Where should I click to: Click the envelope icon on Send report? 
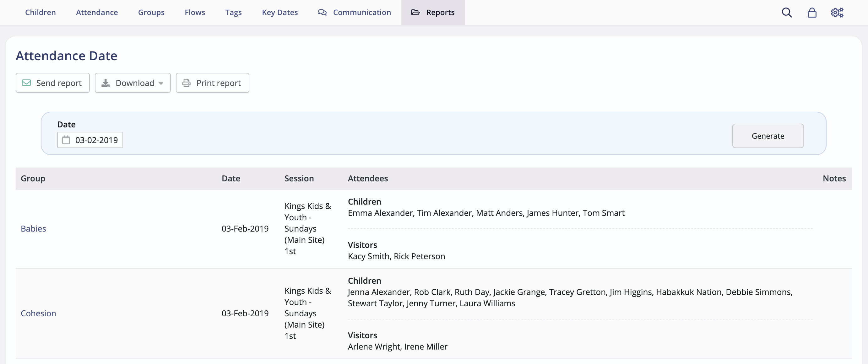[x=26, y=83]
